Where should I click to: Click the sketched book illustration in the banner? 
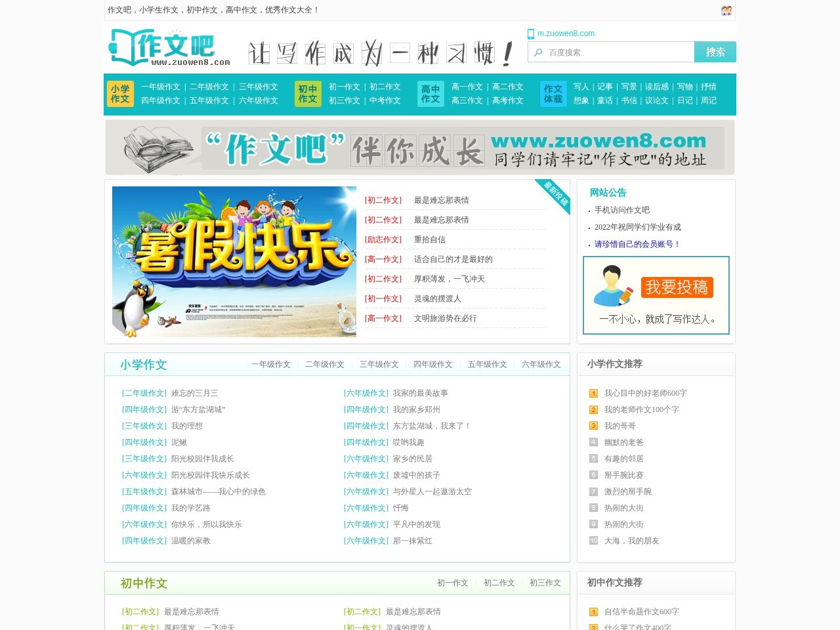[157, 148]
